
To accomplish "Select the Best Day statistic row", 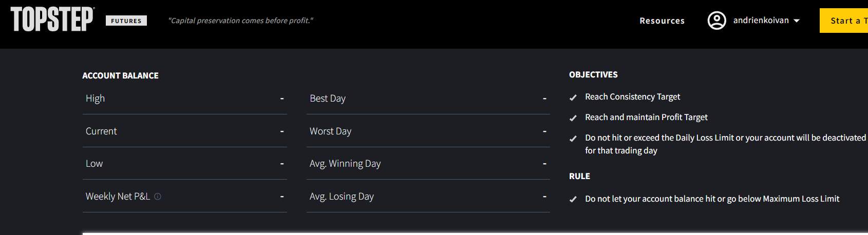I will pos(428,98).
